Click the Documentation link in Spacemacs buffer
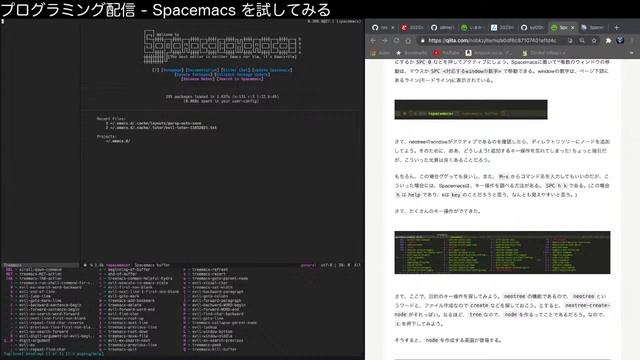640x360 pixels. [x=202, y=70]
